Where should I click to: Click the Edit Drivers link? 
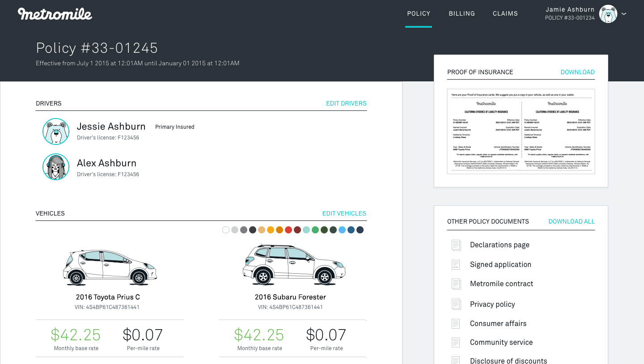pyautogui.click(x=346, y=103)
